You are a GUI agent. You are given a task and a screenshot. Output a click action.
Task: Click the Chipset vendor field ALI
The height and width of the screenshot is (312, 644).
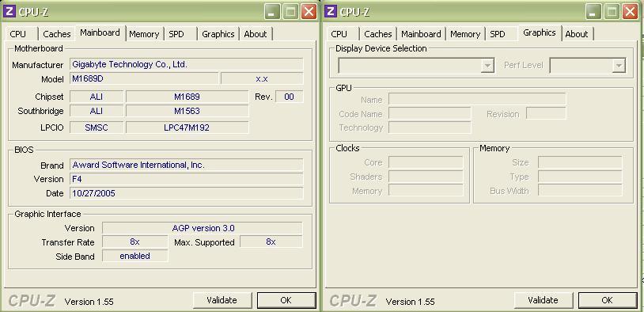click(x=97, y=97)
